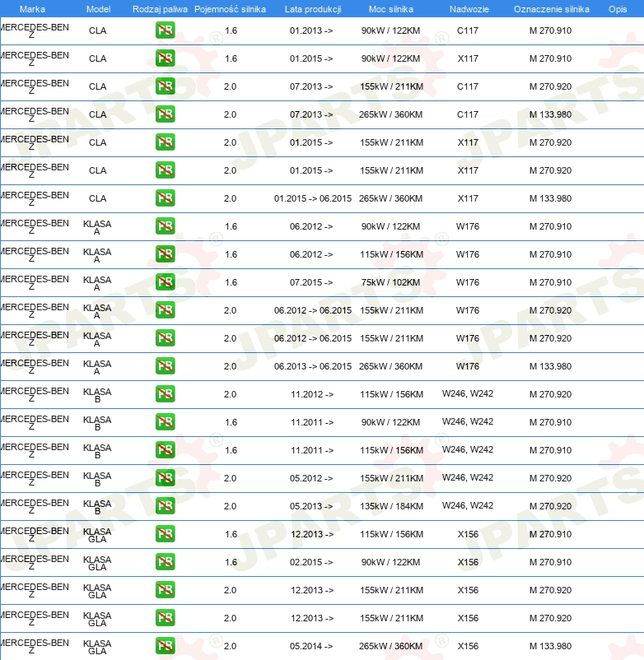The image size is (644, 660).
Task: Click fuel icon in KLASA B 1.6 90kW row
Action: pos(165,422)
